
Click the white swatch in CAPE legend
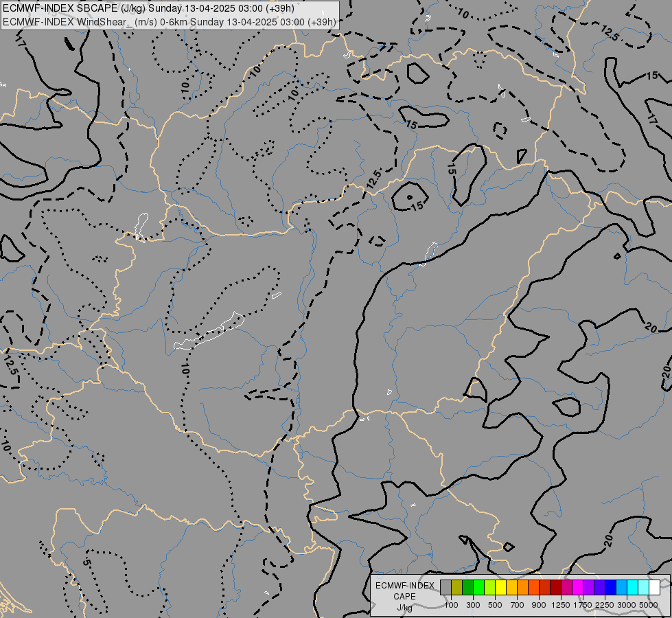tap(655, 587)
